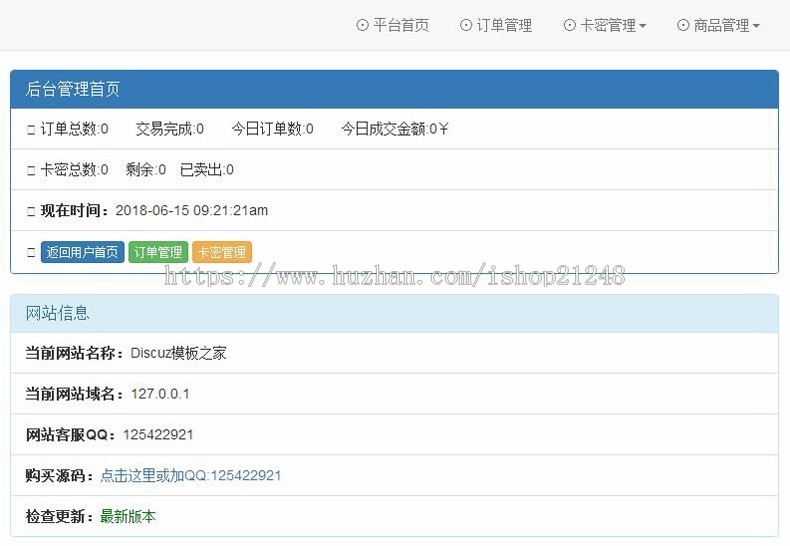Image resolution: width=790 pixels, height=546 pixels.
Task: Click the green 最新版本 link
Action: pos(128,516)
